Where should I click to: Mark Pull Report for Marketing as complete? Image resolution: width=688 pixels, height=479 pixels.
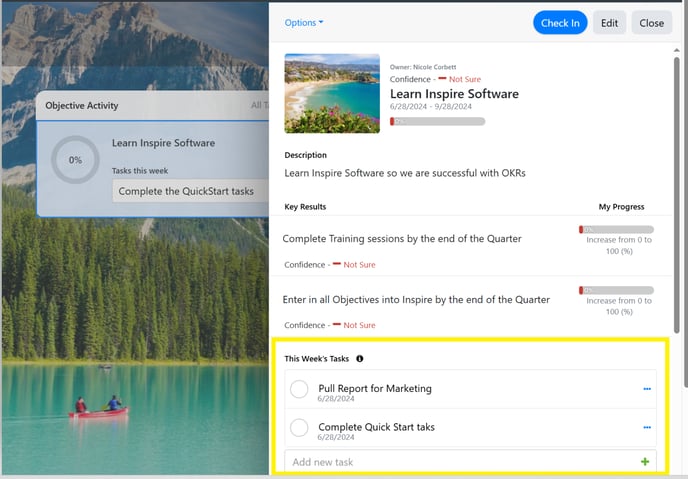[x=299, y=389]
